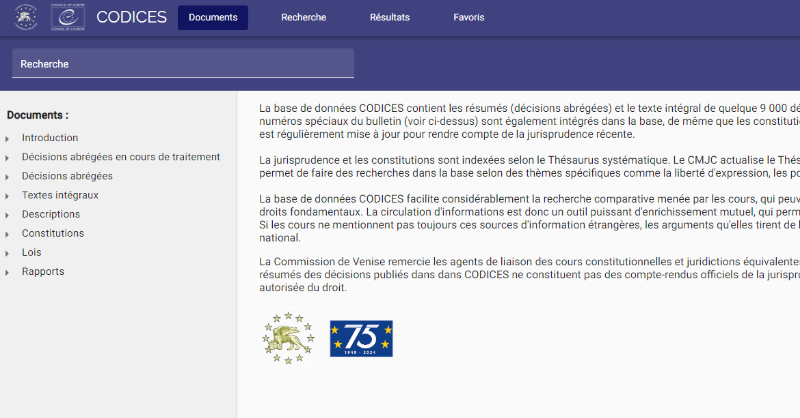Expand the Décisions abrégées tree arrow
Screen dimensions: 800x418
(x=7, y=177)
